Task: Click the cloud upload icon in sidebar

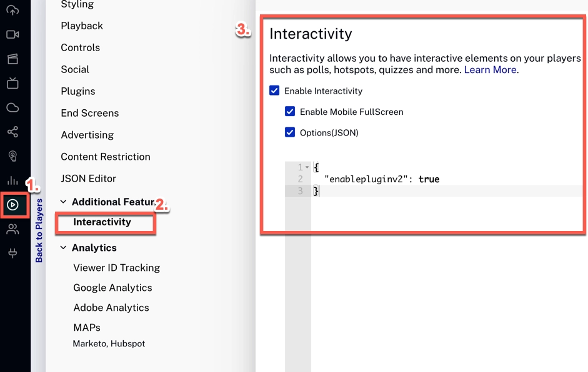Action: point(12,10)
